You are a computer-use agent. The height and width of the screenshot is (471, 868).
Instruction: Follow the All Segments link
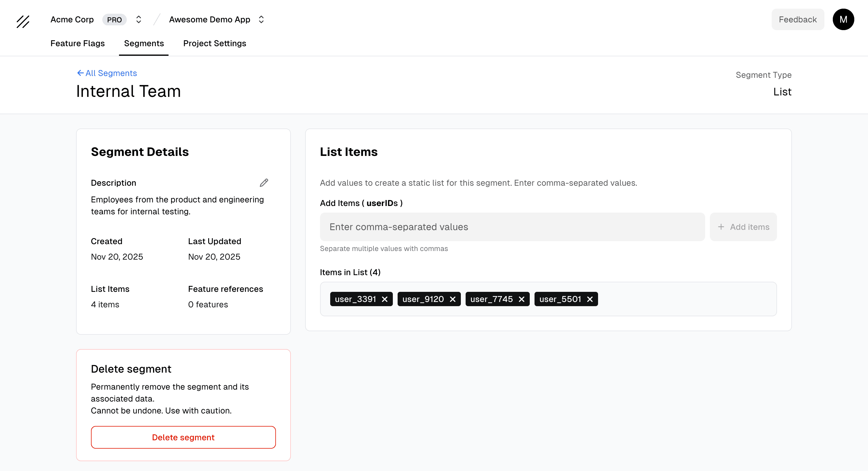(x=111, y=73)
